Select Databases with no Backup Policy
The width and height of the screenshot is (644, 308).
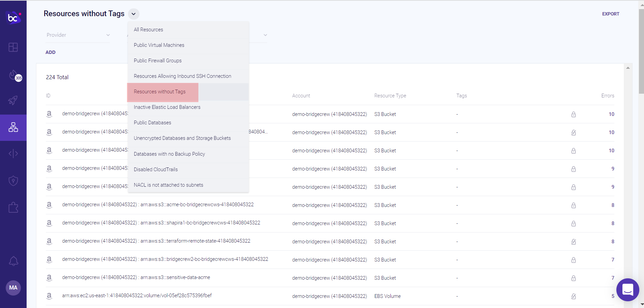pos(188,154)
